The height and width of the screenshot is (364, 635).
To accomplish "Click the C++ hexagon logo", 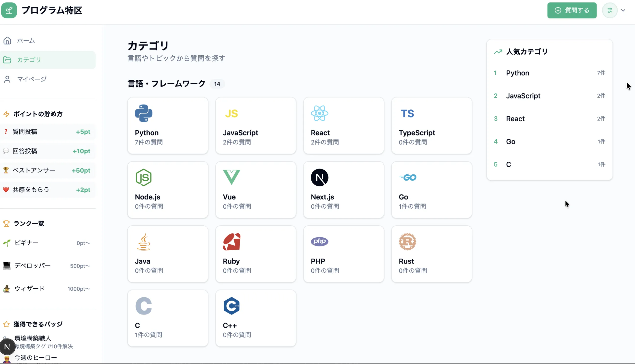I will [231, 306].
